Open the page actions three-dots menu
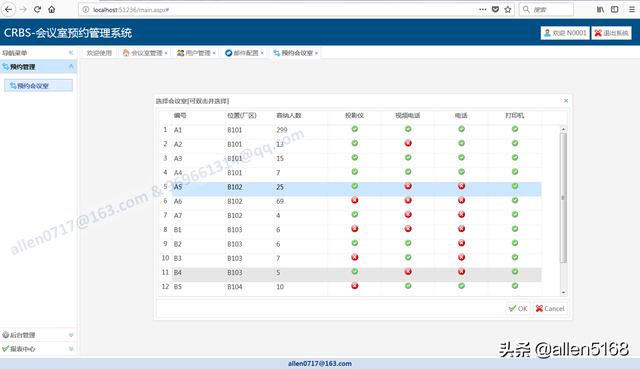This screenshot has width=640, height=369. tap(482, 9)
